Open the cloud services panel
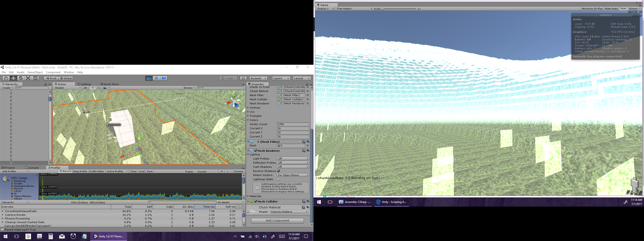The image size is (644, 241). coord(243,78)
